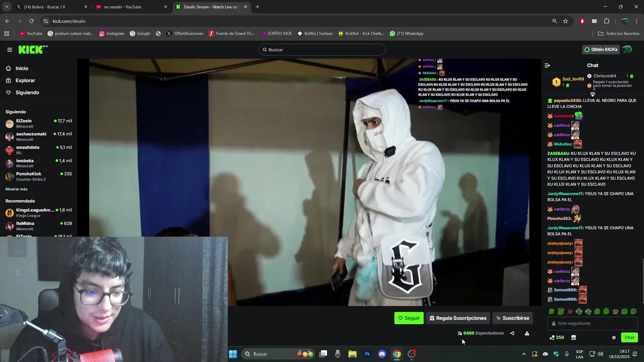644x362 pixels.
Task: Click username payasito2430 in chat
Action: tap(567, 101)
